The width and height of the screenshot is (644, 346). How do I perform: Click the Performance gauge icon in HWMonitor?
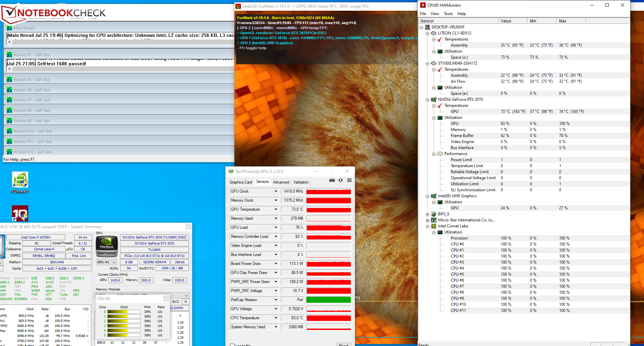tap(440, 154)
